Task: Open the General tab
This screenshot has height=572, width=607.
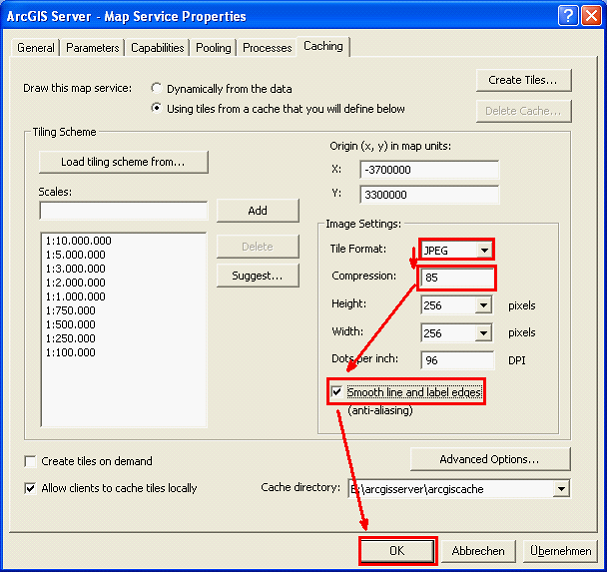Action: point(36,48)
